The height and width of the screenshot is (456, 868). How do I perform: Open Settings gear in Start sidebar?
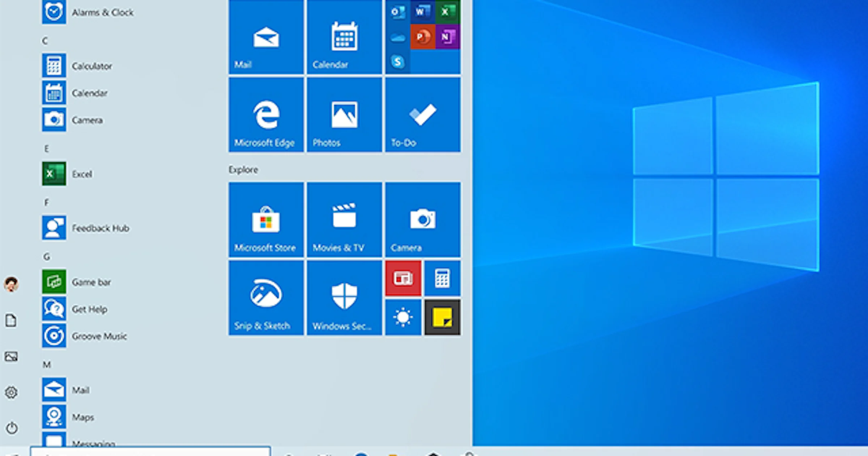click(11, 392)
